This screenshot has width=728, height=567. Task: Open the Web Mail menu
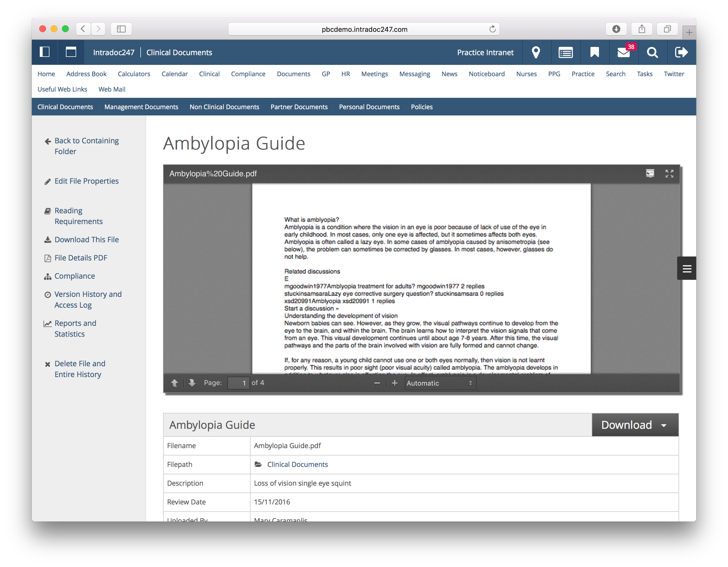[x=112, y=89]
